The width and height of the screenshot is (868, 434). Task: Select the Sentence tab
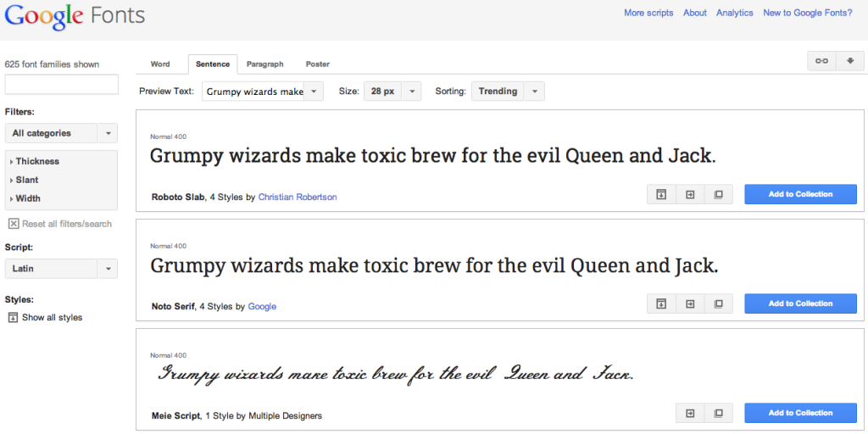tap(213, 64)
